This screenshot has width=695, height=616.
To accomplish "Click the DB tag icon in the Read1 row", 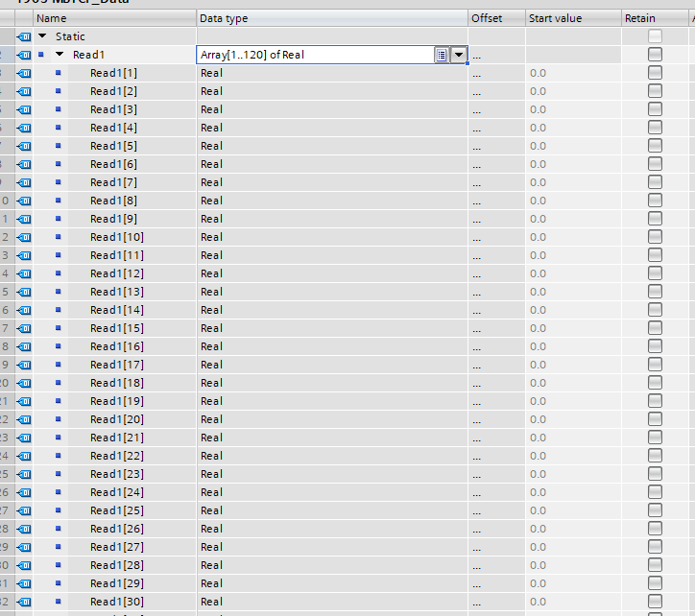I will (x=24, y=55).
